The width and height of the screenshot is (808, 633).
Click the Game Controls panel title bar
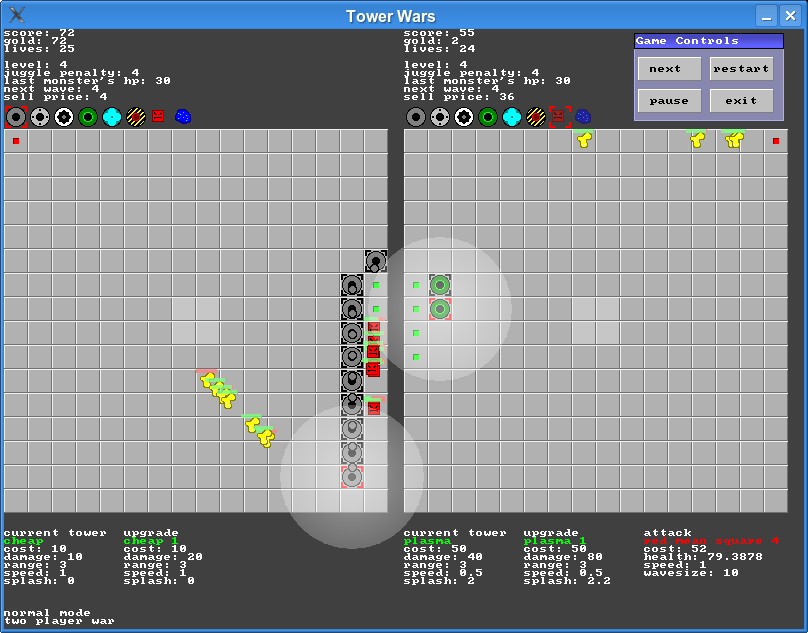(708, 41)
